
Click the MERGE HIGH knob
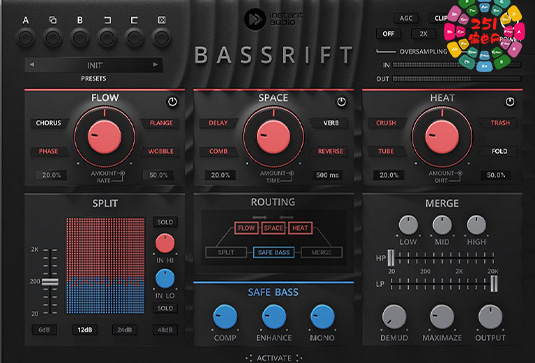coord(476,225)
